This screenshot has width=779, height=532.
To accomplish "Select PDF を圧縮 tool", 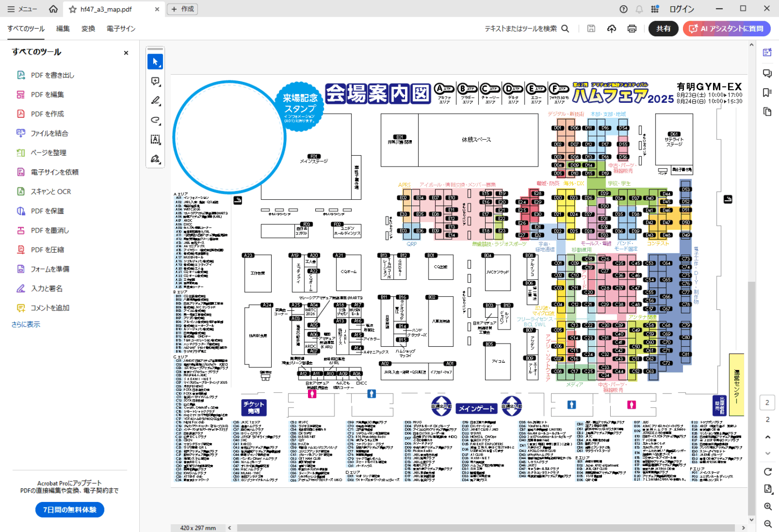I will coord(47,250).
